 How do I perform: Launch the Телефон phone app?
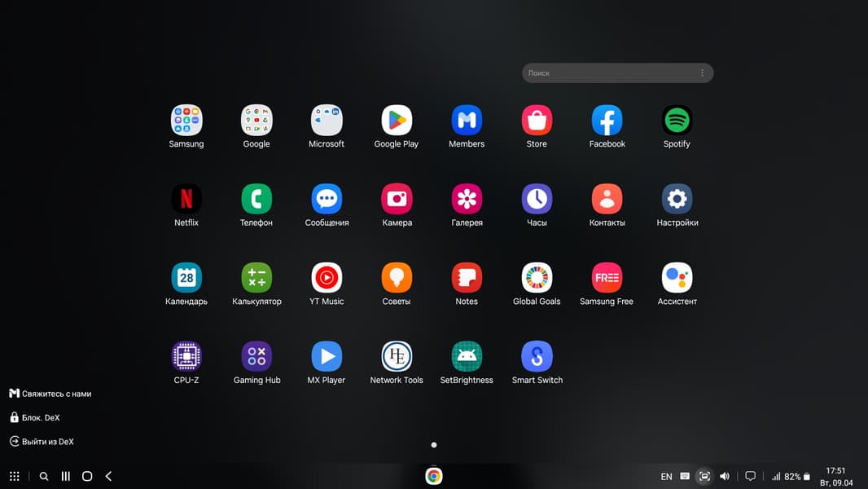click(256, 199)
